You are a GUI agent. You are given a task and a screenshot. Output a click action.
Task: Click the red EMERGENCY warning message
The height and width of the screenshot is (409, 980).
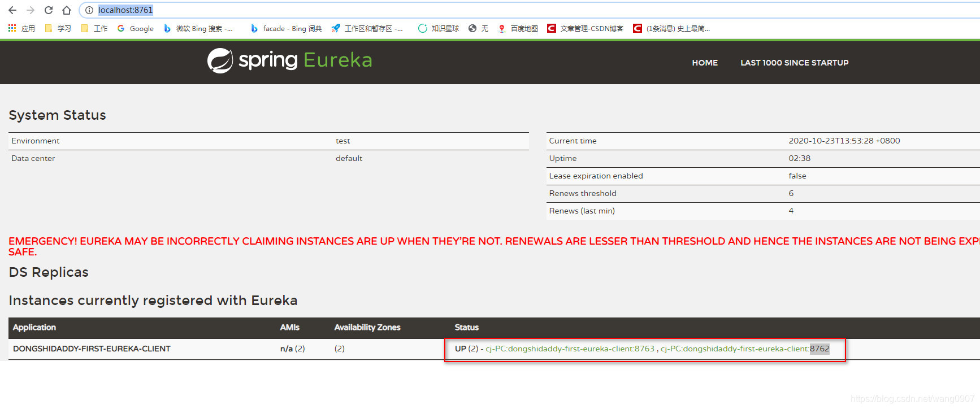pyautogui.click(x=494, y=246)
